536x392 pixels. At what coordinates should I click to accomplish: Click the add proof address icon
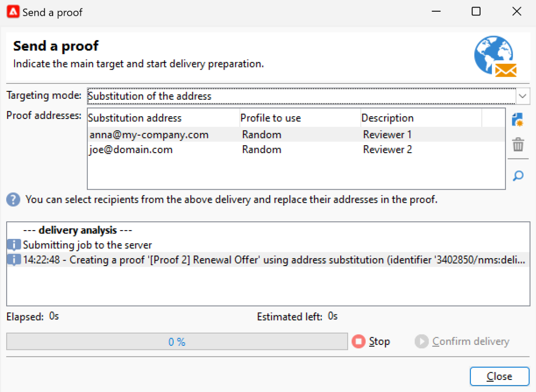518,120
